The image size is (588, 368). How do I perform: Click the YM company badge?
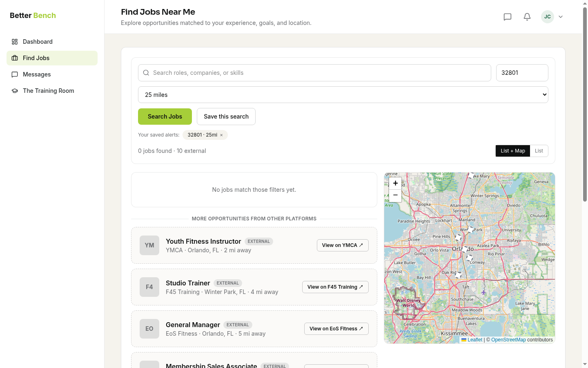(149, 245)
